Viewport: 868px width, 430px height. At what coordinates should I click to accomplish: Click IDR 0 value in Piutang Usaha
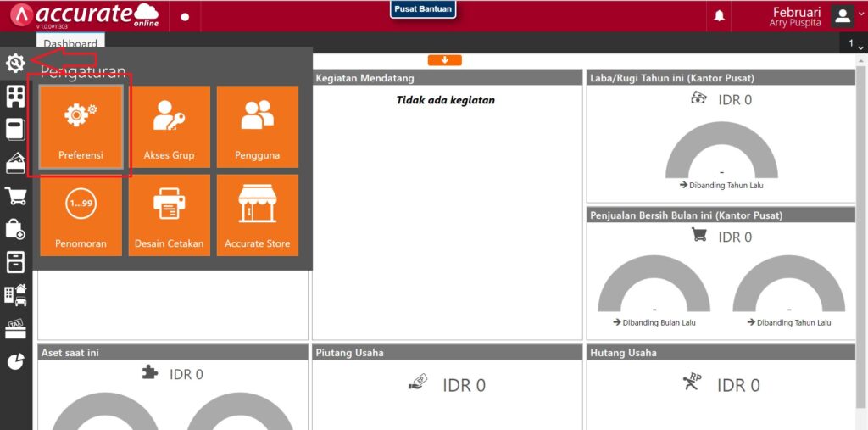tap(464, 384)
